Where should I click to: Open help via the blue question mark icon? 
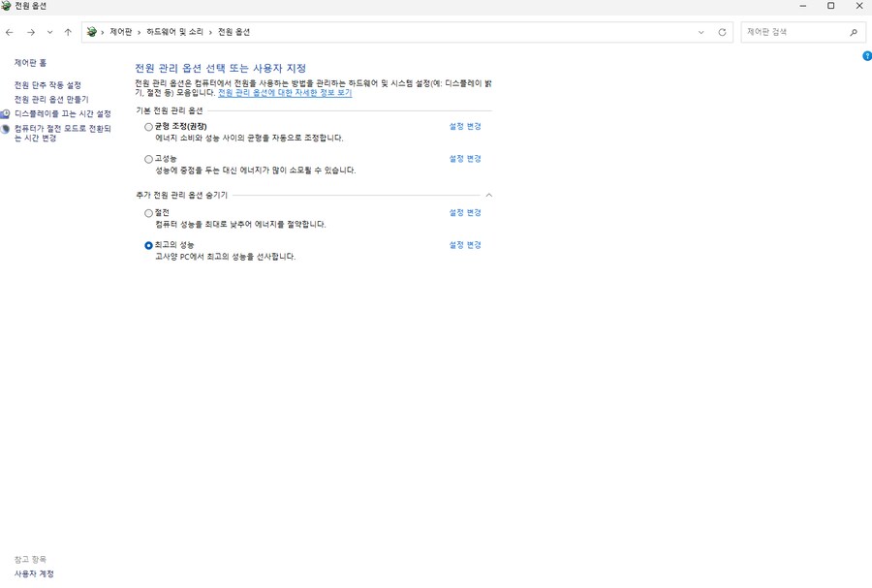865,57
